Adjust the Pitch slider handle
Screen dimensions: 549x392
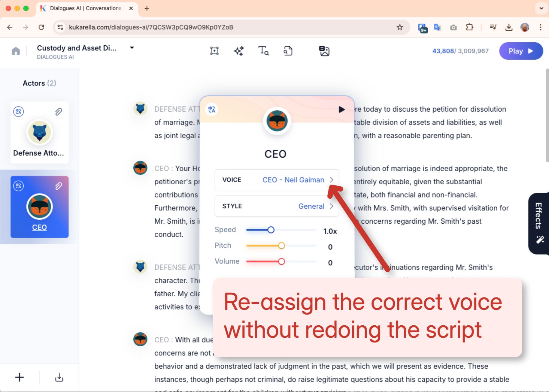click(x=281, y=246)
